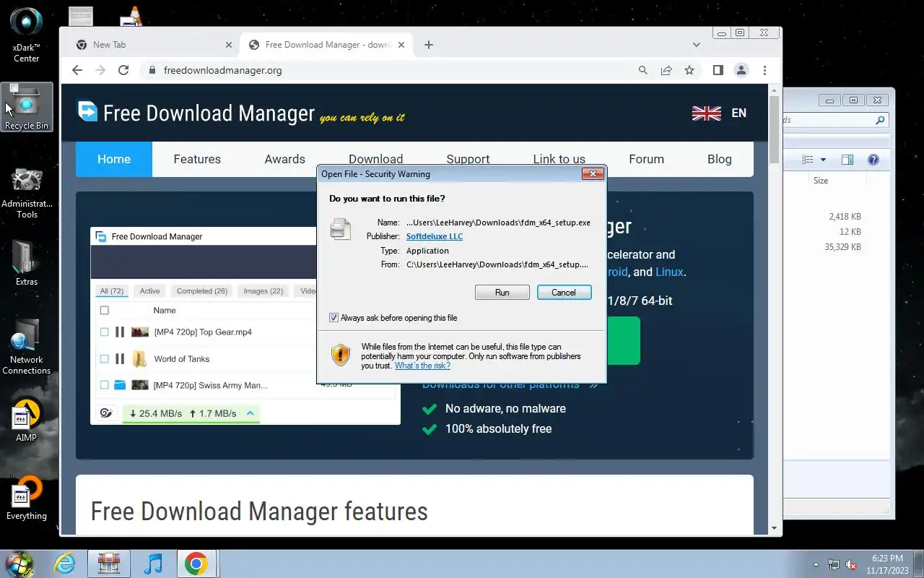The height and width of the screenshot is (578, 924).
Task: Open a new Chrome tab
Action: point(428,45)
